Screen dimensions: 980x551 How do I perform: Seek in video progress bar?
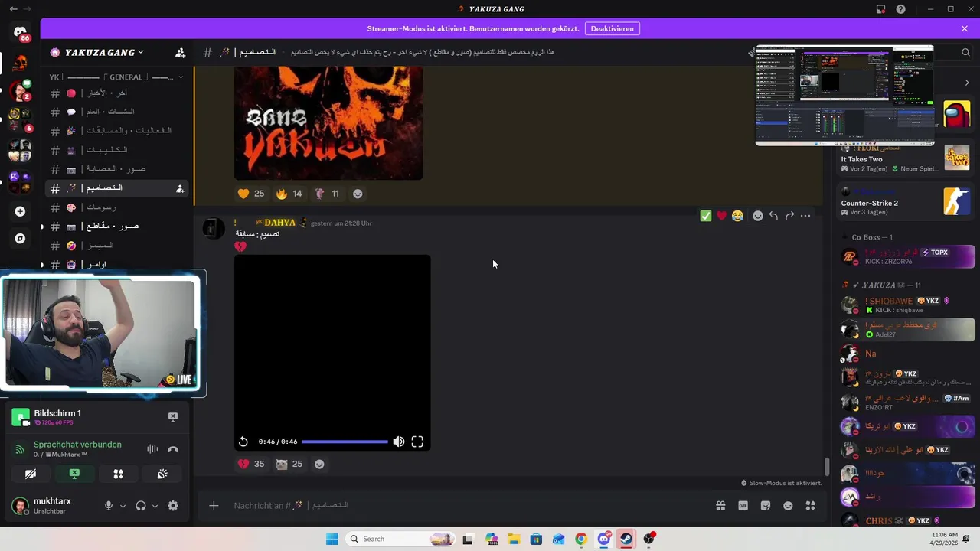[x=345, y=442]
